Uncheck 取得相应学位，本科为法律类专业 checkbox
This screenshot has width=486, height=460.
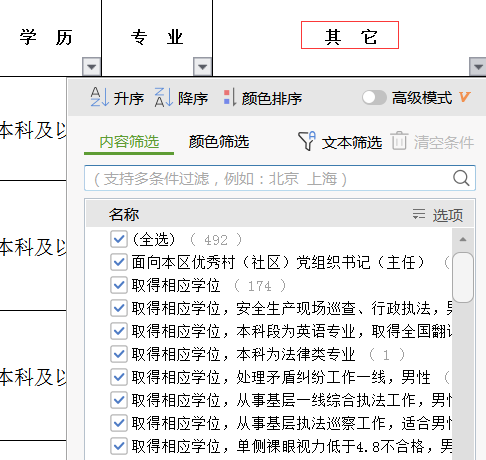click(x=119, y=354)
